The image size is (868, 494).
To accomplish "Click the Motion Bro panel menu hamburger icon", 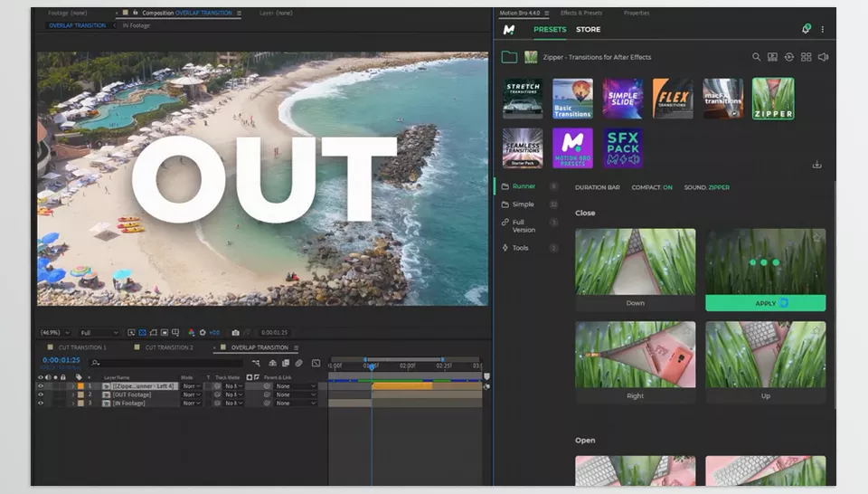I will point(547,13).
